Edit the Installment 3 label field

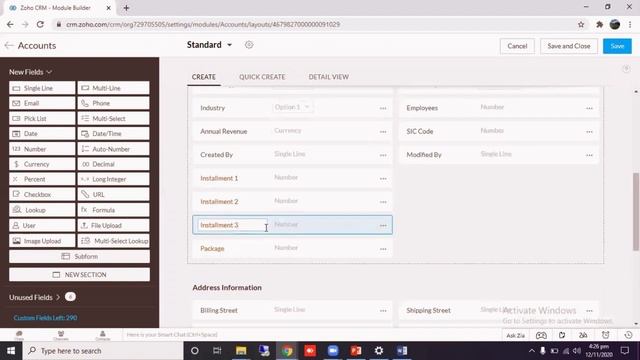[x=232, y=225]
